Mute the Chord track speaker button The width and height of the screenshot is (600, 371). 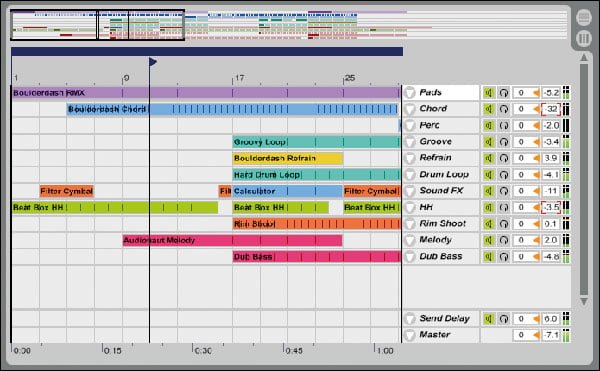tap(489, 109)
